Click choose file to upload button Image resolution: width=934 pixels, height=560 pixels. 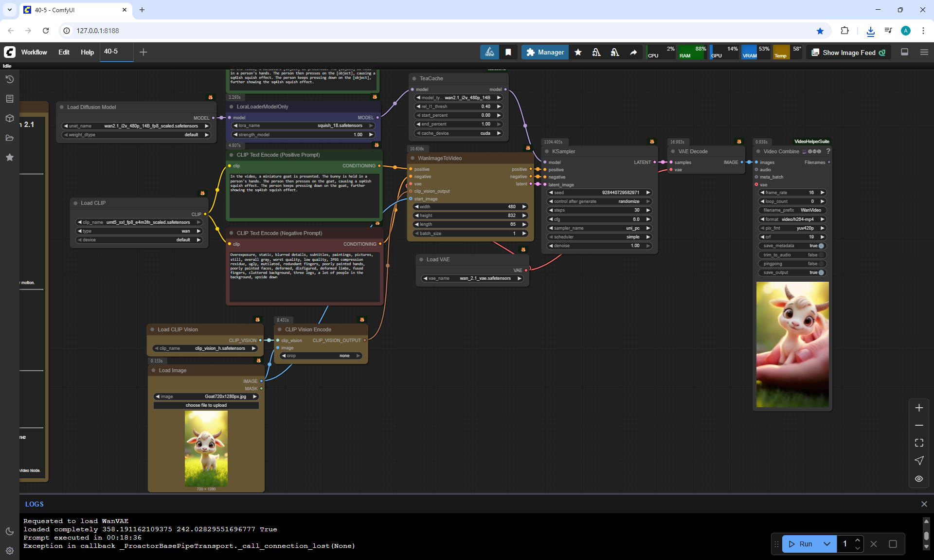[x=206, y=405]
